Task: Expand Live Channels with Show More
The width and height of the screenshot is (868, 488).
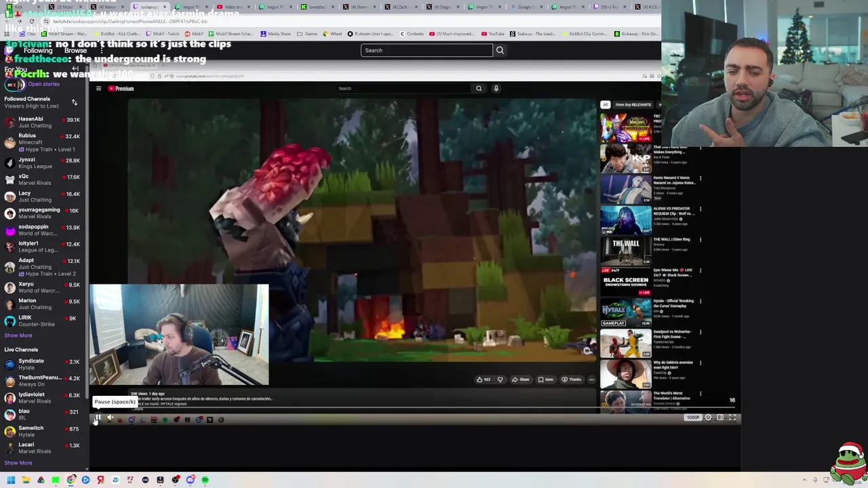Action: 18,463
